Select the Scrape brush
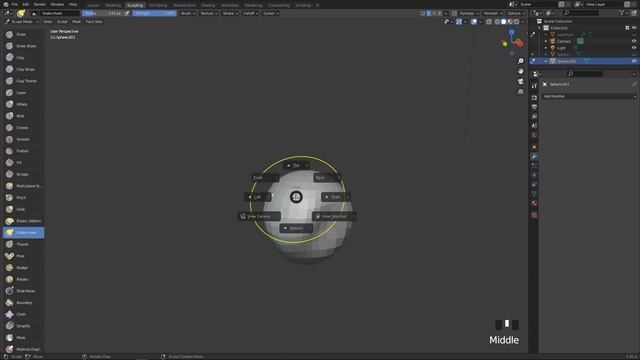This screenshot has height=360, width=640. tap(23, 174)
